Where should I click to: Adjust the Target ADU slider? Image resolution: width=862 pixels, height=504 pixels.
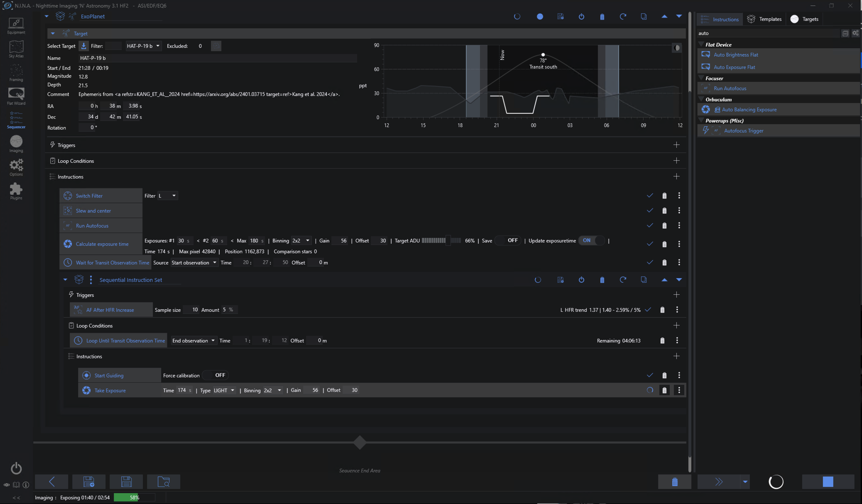(x=448, y=241)
